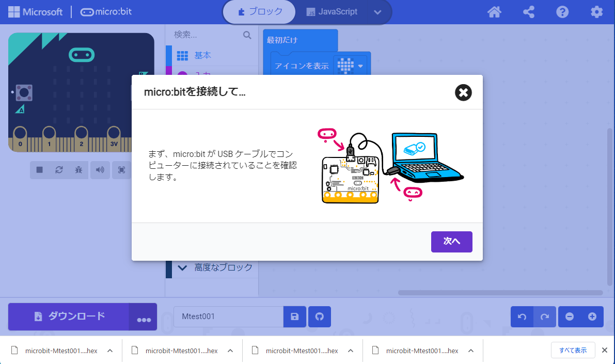Open the micro:bit logo link
615x364 pixels.
(x=106, y=12)
